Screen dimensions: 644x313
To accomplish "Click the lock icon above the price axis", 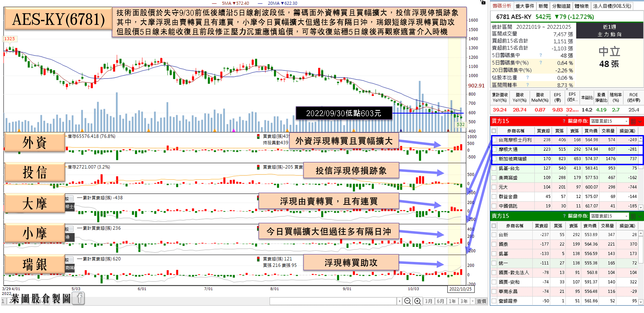I will pyautogui.click(x=483, y=2).
